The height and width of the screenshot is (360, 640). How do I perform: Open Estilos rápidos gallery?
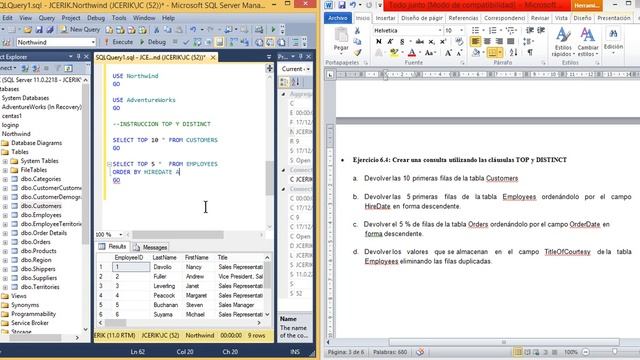tap(563, 42)
